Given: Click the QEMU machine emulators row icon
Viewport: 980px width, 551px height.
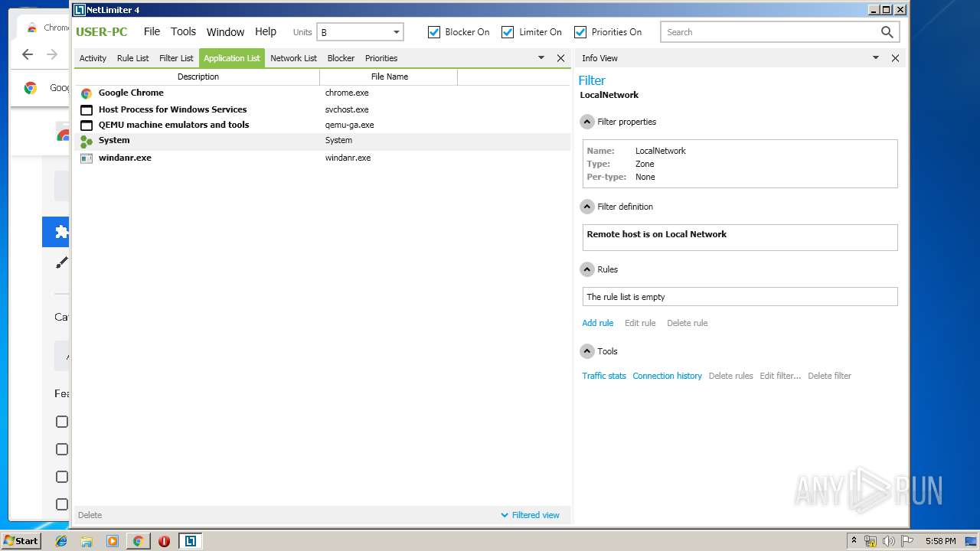Looking at the screenshot, I should 87,126.
